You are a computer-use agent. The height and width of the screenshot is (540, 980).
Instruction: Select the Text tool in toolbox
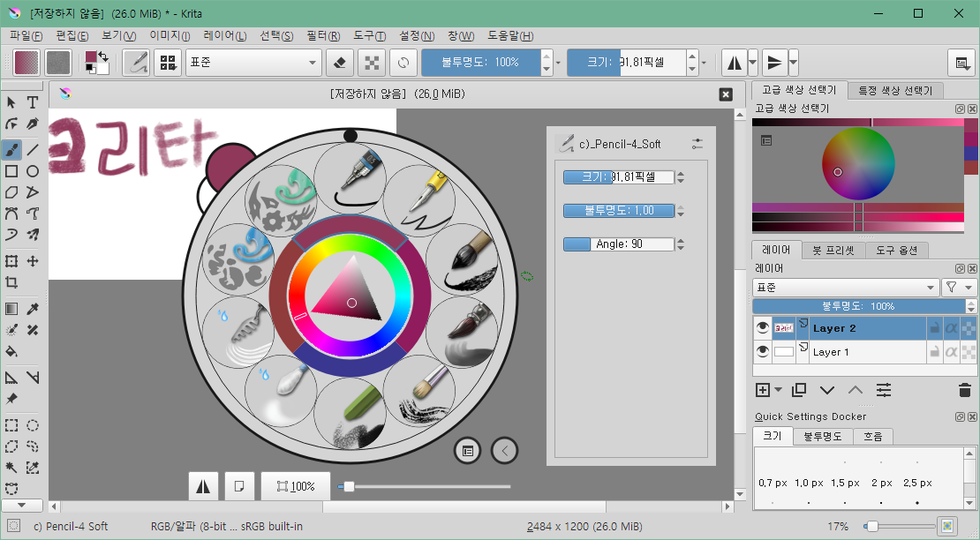33,102
